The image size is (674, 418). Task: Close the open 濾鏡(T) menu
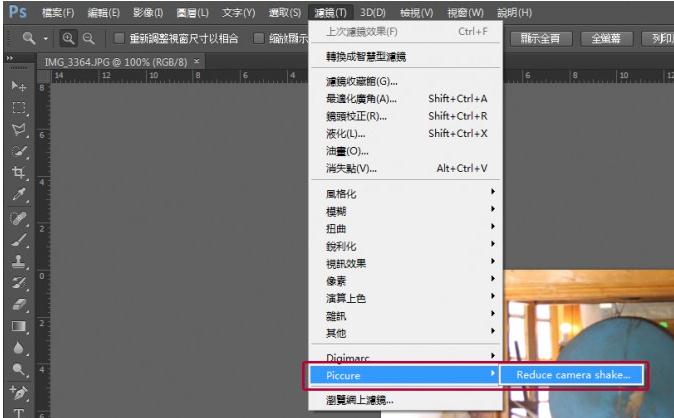click(330, 13)
